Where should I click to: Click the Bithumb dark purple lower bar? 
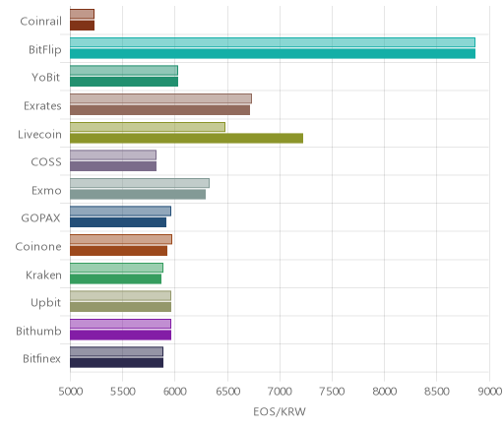pyautogui.click(x=120, y=336)
